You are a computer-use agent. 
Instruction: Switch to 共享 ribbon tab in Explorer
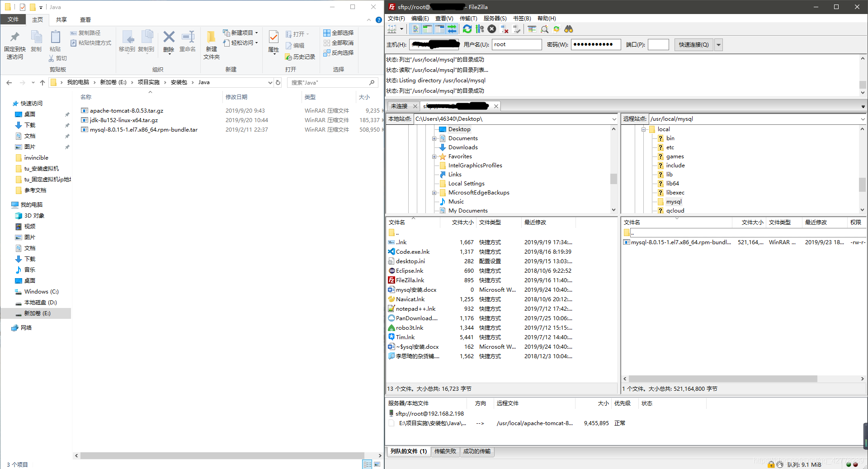point(61,20)
